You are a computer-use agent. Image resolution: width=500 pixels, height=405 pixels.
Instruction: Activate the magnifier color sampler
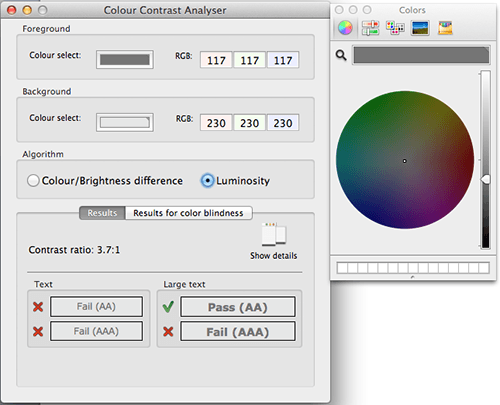341,55
